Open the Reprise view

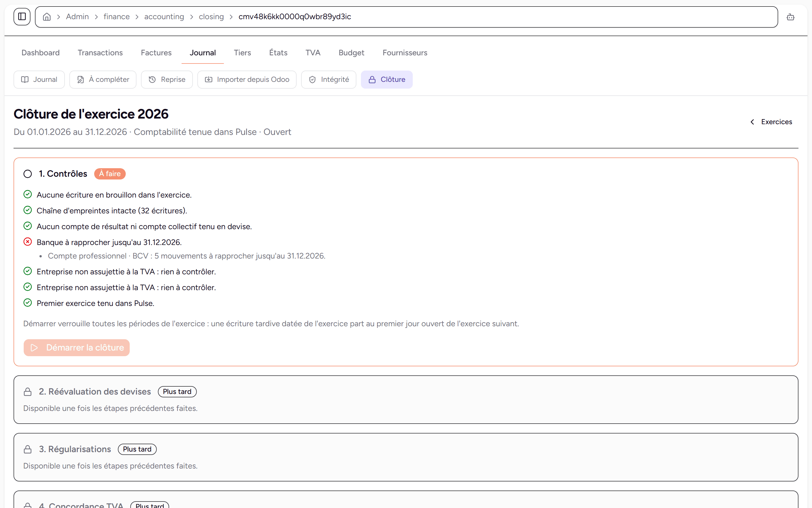(167, 80)
